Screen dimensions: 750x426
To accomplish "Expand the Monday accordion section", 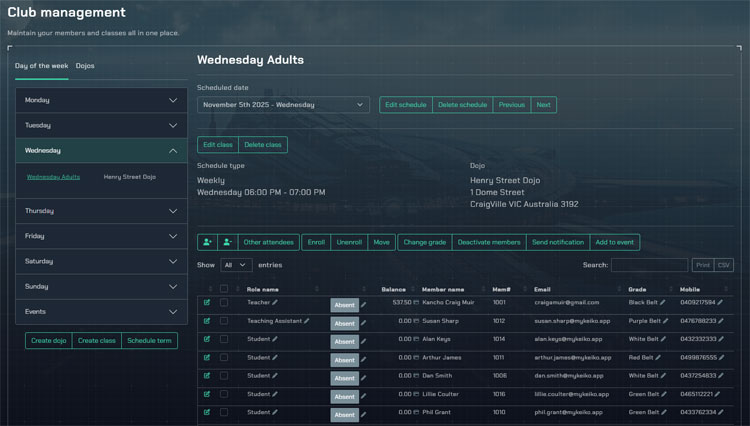I will pos(102,100).
